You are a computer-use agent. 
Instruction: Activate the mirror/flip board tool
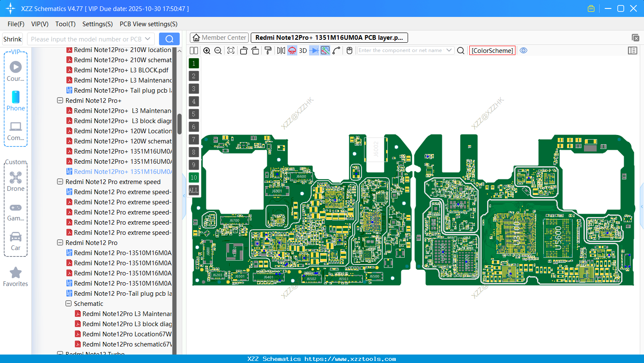click(280, 50)
